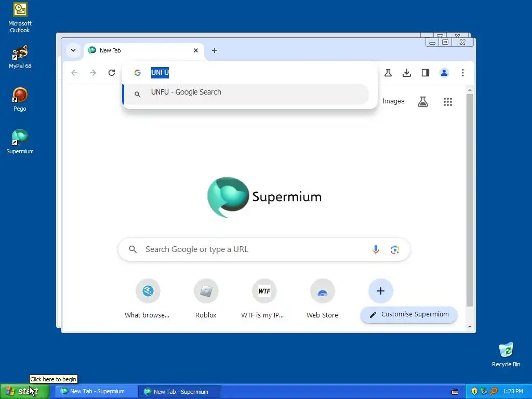Toggle the side panel icon
This screenshot has width=532, height=399.
click(425, 73)
